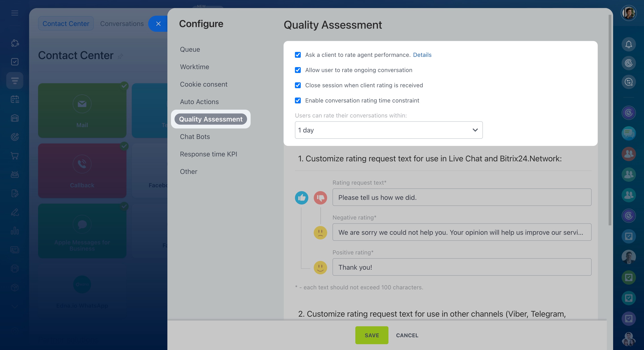Open the calendar icon in left sidebar

click(x=15, y=99)
